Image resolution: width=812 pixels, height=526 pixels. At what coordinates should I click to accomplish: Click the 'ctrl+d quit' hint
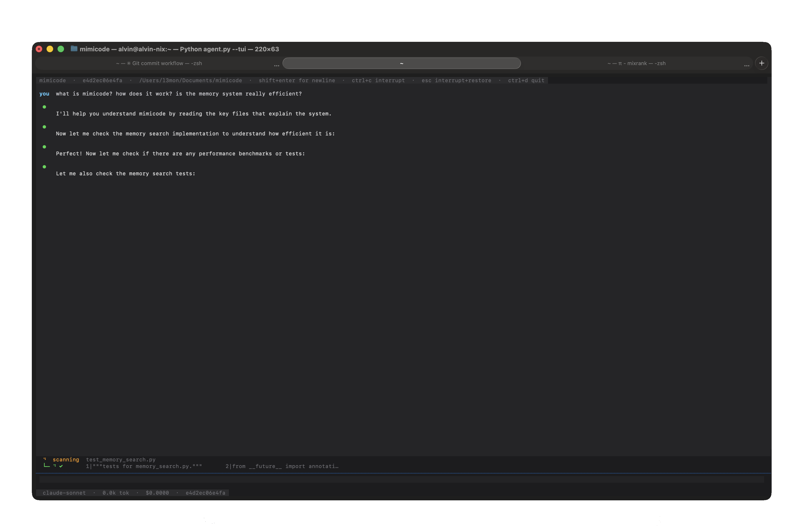click(x=526, y=80)
